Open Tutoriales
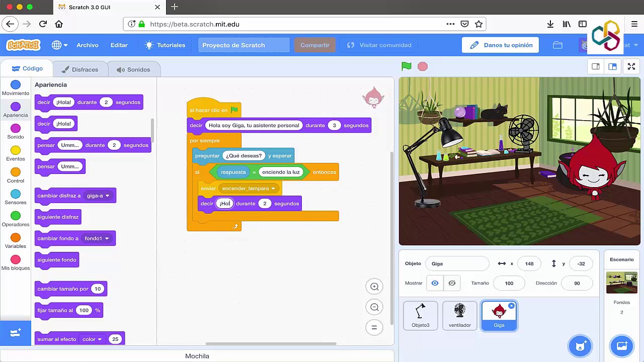This screenshot has height=362, width=644. click(165, 45)
